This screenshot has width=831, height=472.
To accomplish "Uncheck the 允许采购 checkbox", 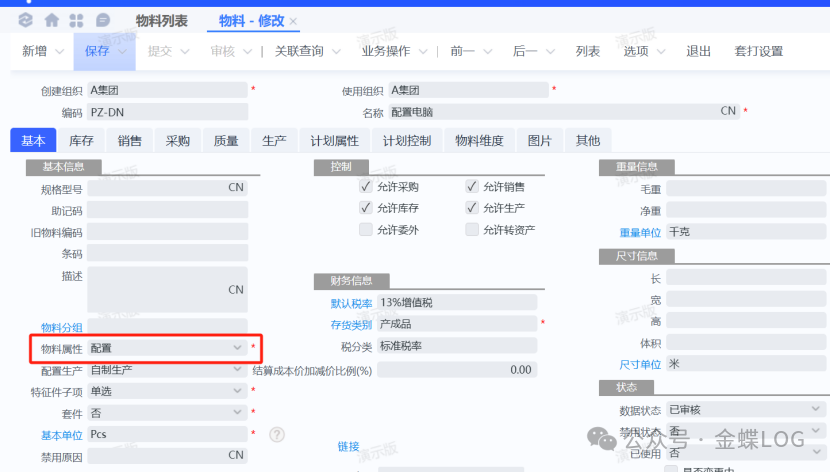I will pos(366,187).
